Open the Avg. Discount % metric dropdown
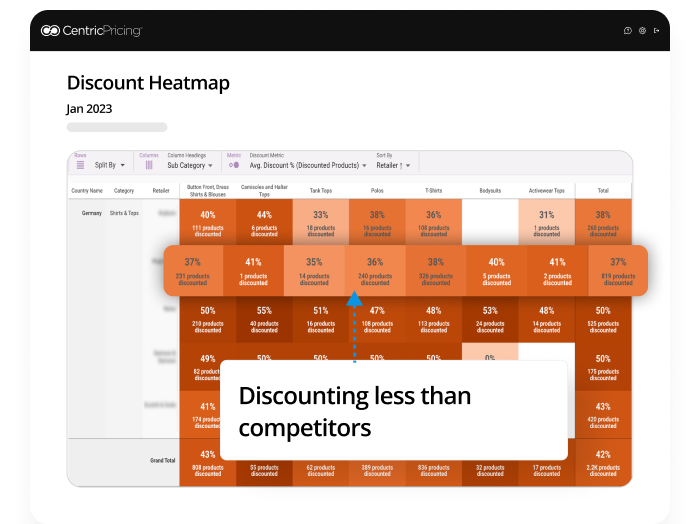 pyautogui.click(x=307, y=165)
